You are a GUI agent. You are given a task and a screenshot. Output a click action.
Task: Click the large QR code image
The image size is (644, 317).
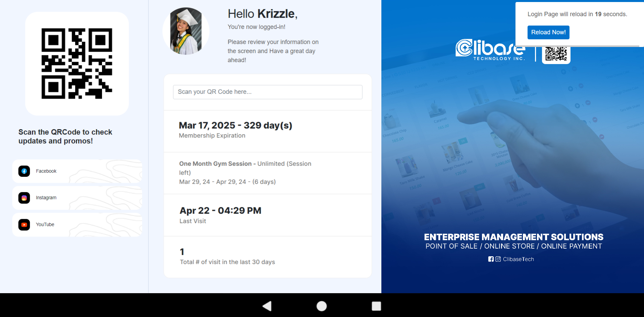click(x=77, y=64)
